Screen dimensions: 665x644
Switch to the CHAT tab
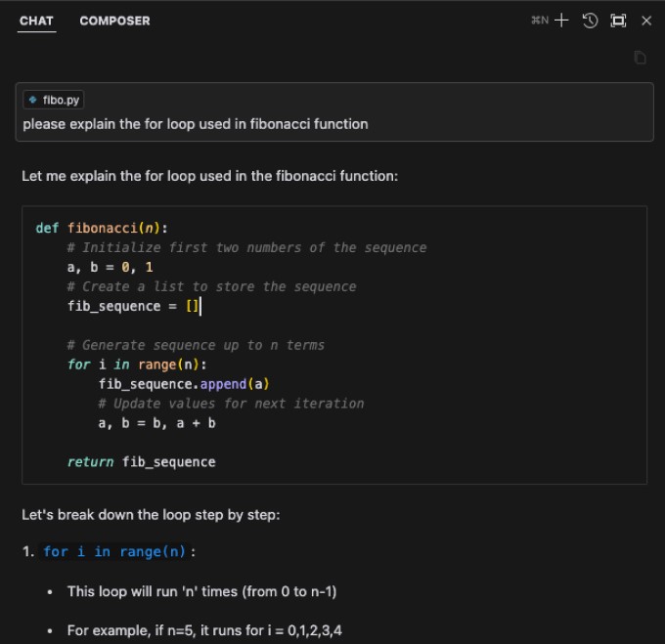[x=36, y=21]
